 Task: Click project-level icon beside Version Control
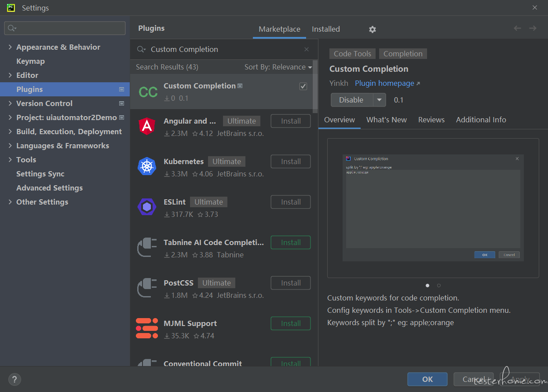click(x=122, y=103)
